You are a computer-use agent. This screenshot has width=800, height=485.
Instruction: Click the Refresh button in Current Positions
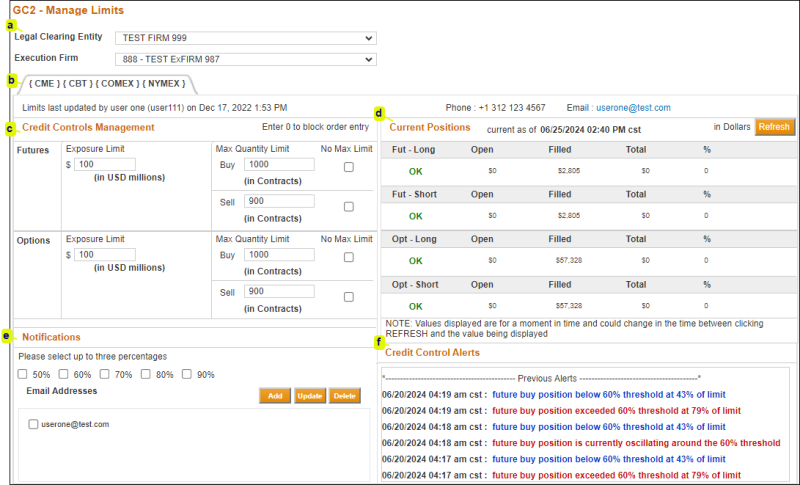click(x=775, y=127)
